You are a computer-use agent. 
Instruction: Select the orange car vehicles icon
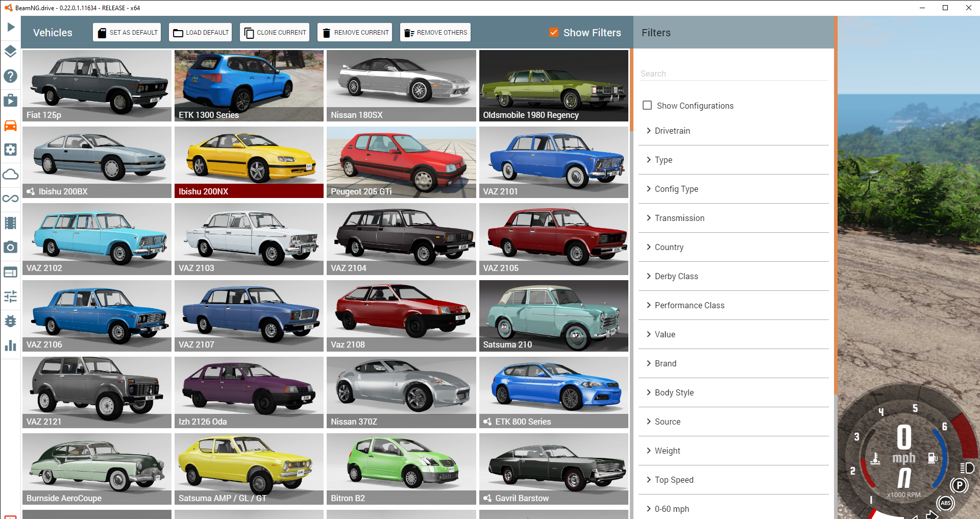[11, 125]
